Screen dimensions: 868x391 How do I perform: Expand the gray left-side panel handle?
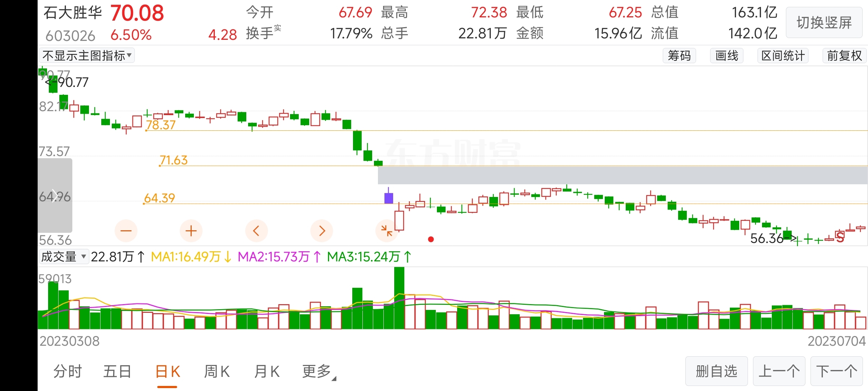pos(55,195)
